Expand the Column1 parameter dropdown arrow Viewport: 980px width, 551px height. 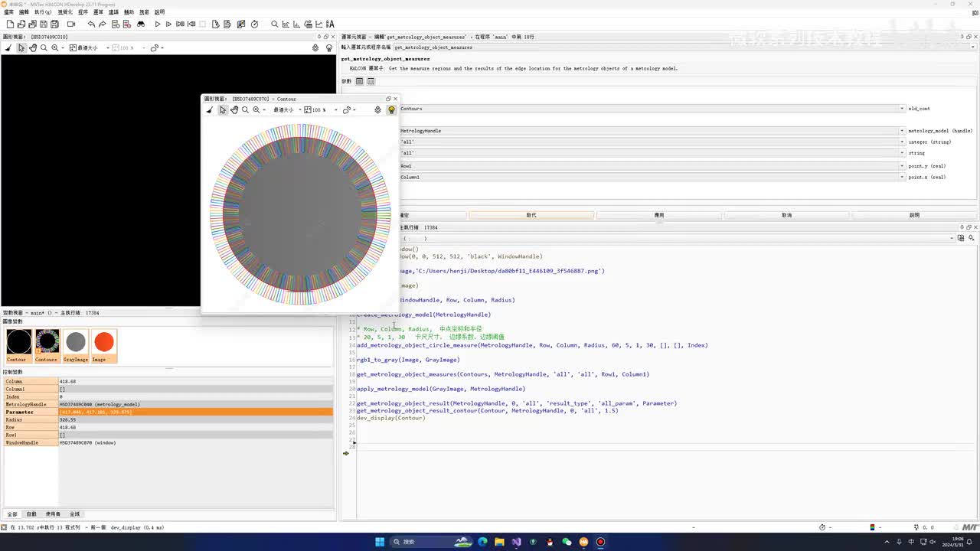(x=903, y=177)
